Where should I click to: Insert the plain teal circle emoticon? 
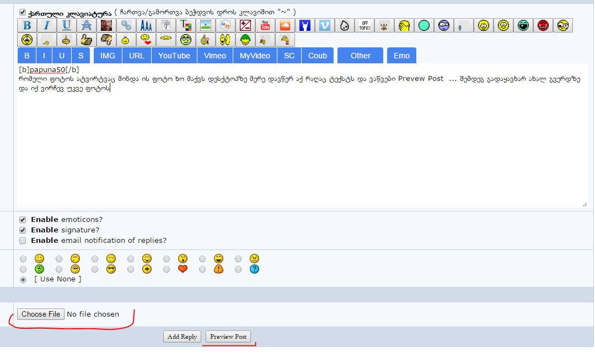coord(424,25)
